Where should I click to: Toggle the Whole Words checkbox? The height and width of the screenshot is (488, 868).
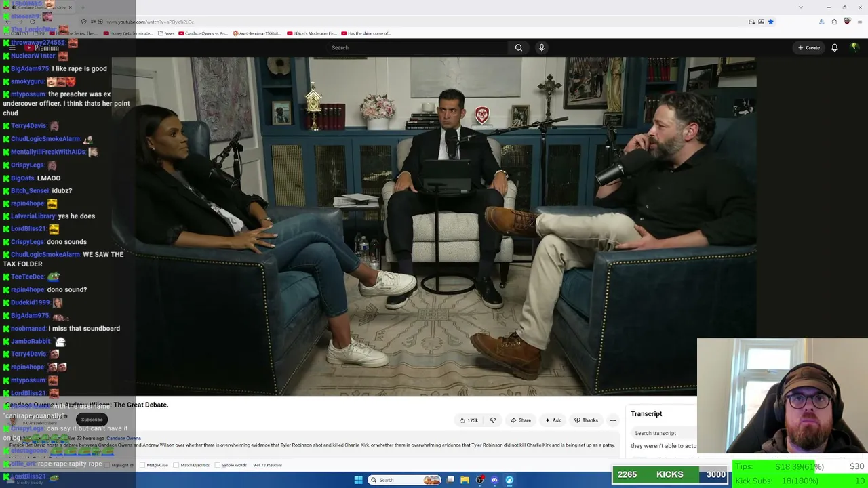point(218,465)
